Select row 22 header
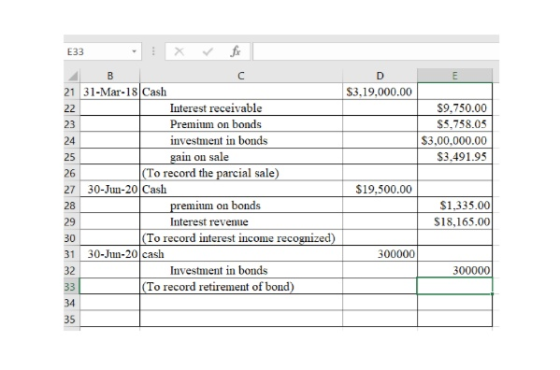 point(71,108)
